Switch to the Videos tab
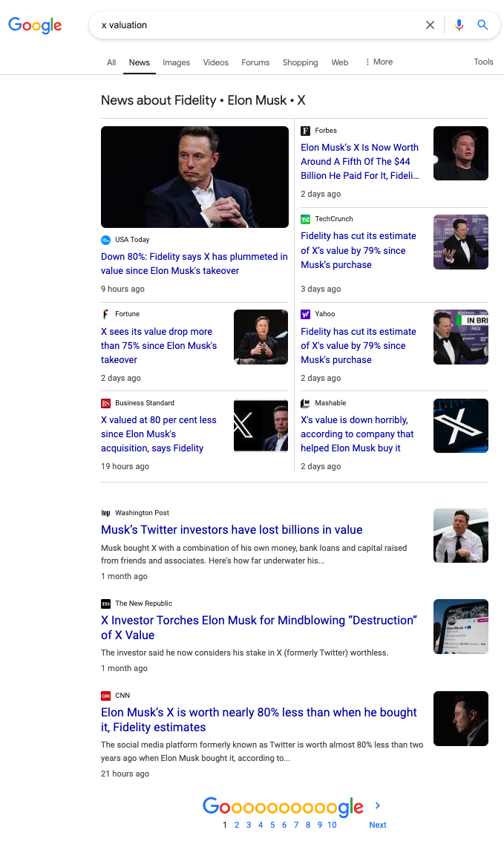504x853 pixels. [x=216, y=63]
